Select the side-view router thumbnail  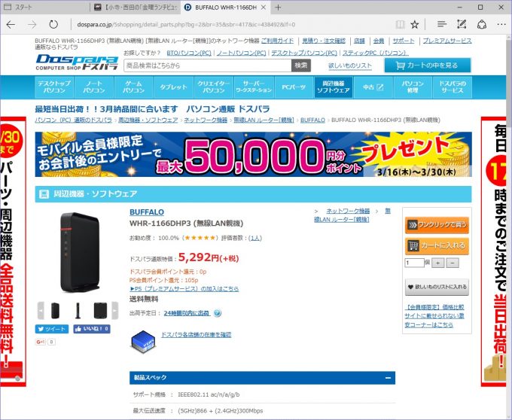[78, 311]
